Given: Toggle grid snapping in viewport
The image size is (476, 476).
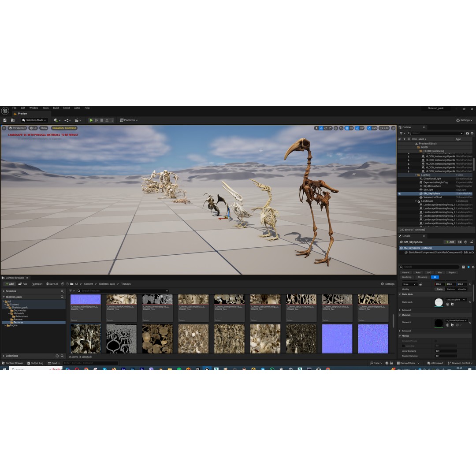Looking at the screenshot, I should coord(347,128).
